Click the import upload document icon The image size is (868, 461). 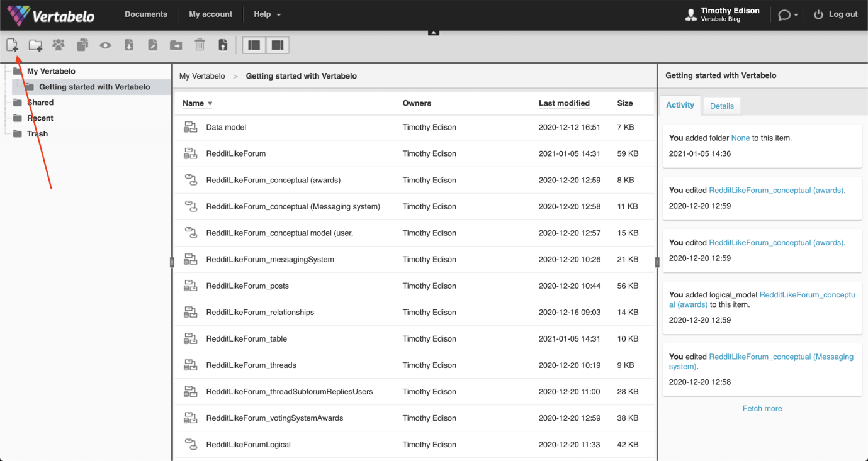(x=223, y=45)
